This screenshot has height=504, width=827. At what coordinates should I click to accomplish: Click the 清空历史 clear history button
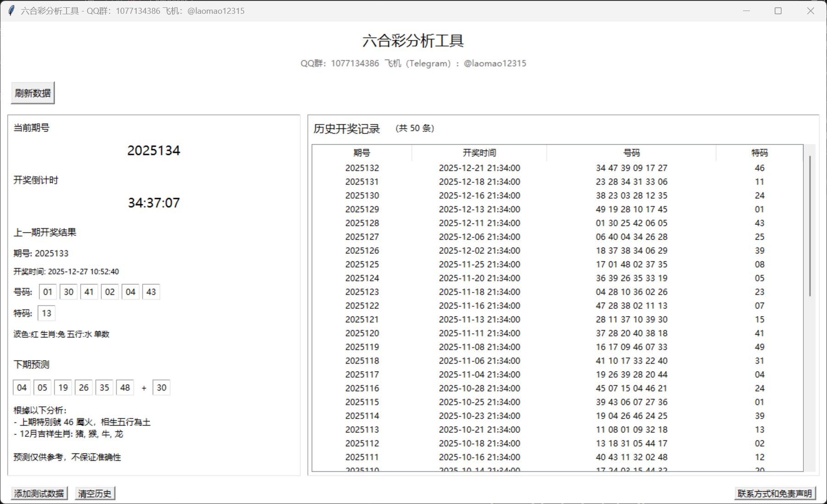click(95, 493)
